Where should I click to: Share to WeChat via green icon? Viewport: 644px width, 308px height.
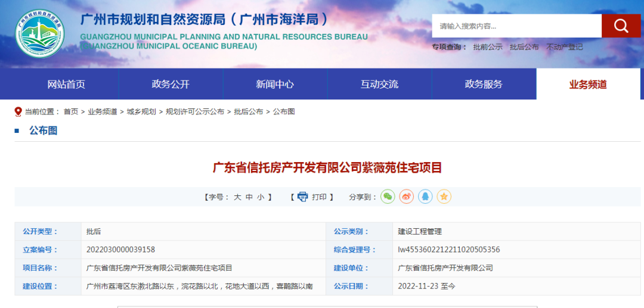388,197
